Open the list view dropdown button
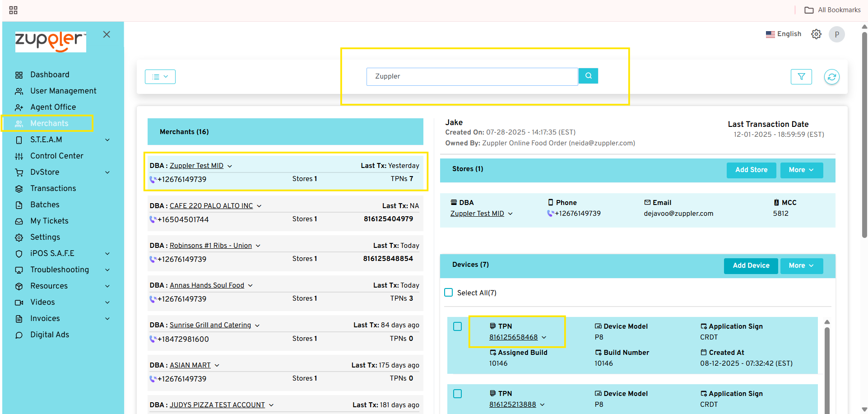The image size is (868, 414). click(x=160, y=77)
